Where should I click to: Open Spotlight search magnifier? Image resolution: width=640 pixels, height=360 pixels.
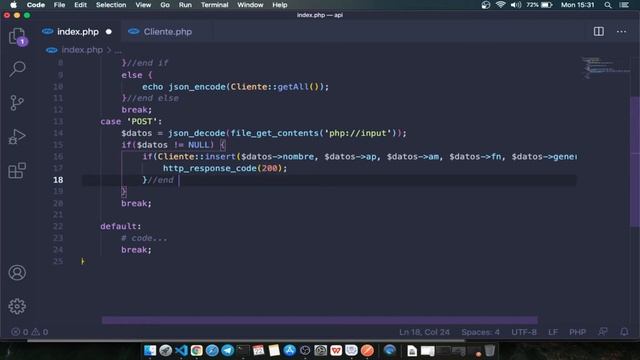[608, 5]
